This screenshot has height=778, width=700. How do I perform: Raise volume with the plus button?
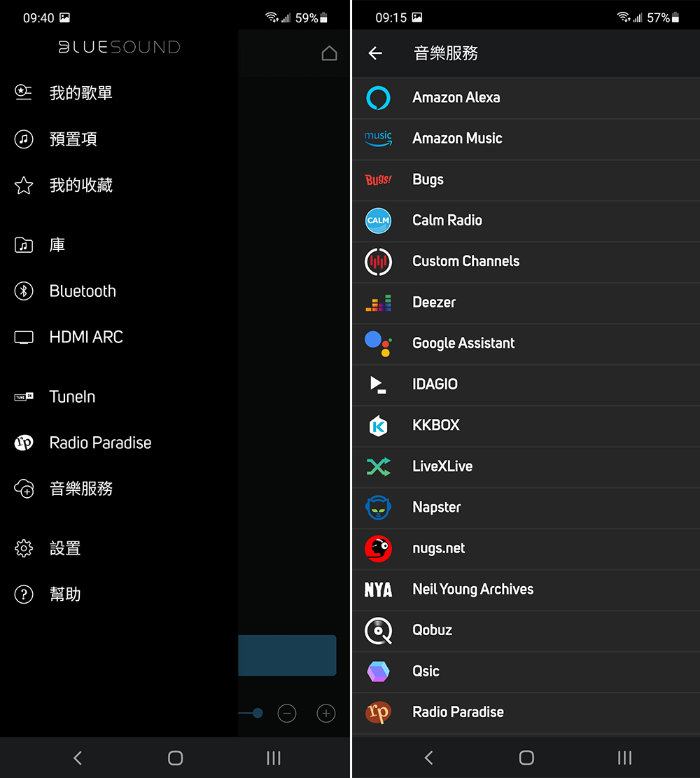[326, 714]
